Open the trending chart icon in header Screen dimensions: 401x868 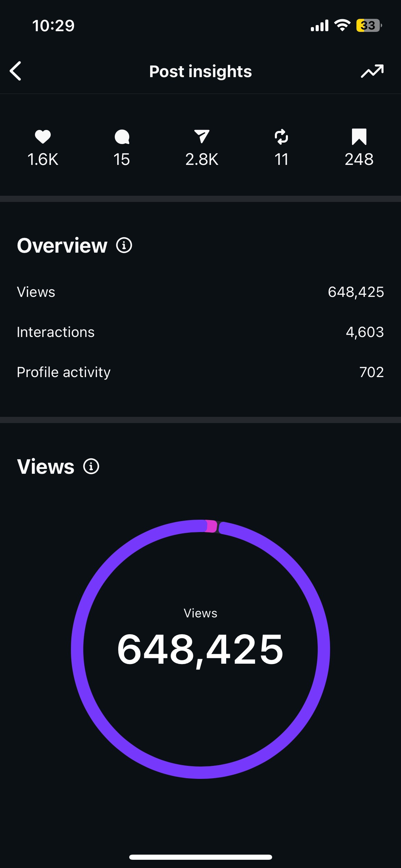point(372,71)
